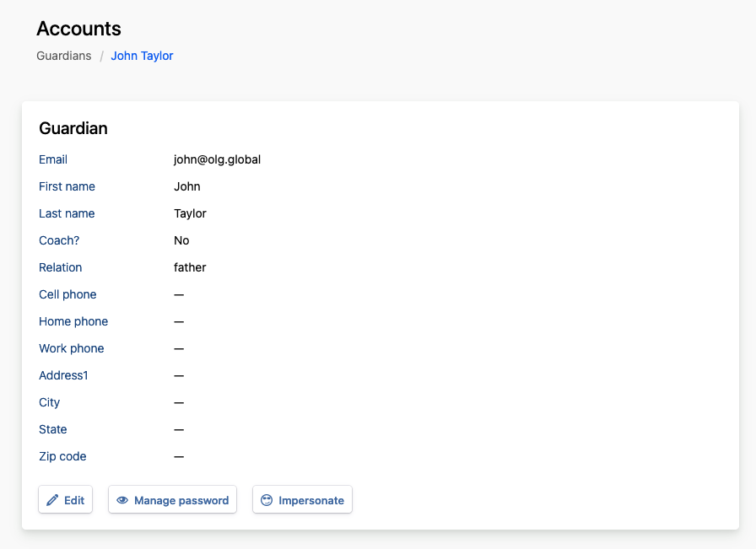Click the eye icon beside Manage password

pos(122,500)
